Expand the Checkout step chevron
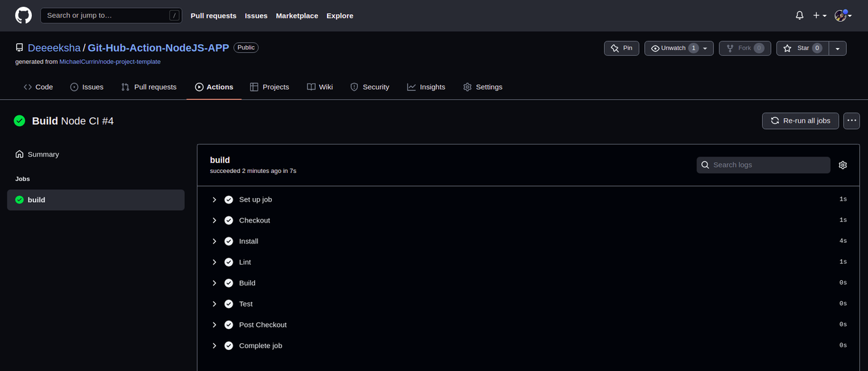 pos(214,220)
